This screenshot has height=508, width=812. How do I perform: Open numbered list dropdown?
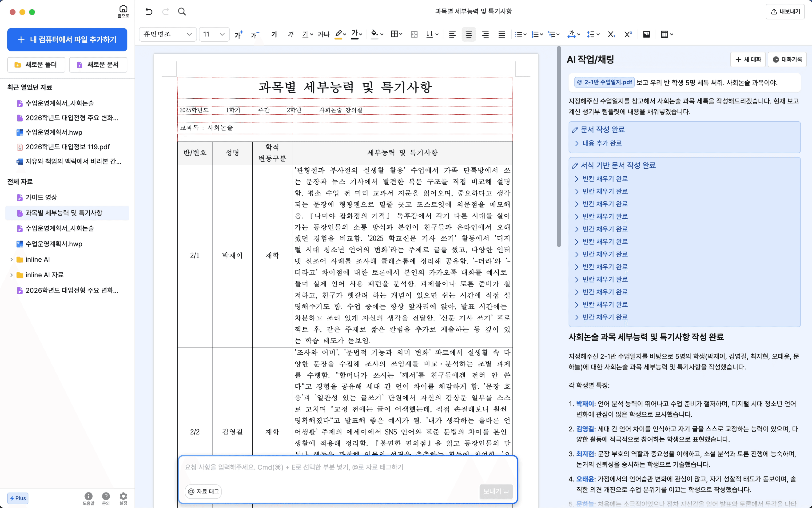tap(537, 34)
